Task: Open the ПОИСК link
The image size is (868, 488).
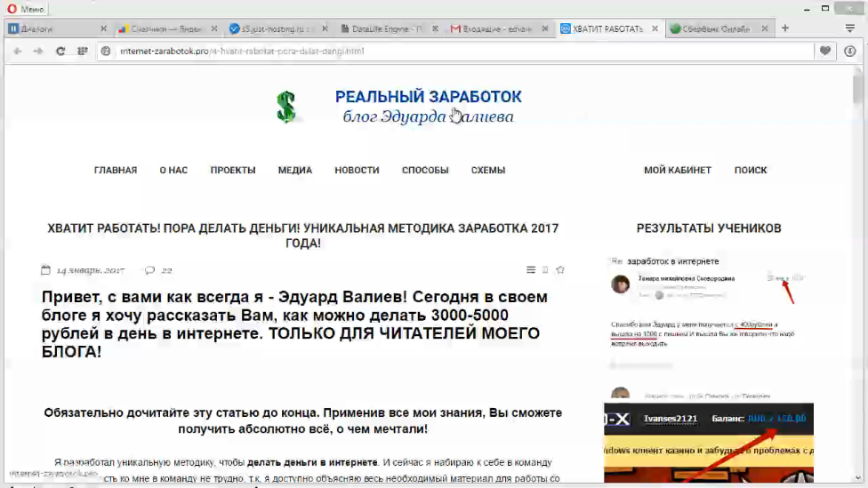Action: (x=750, y=171)
